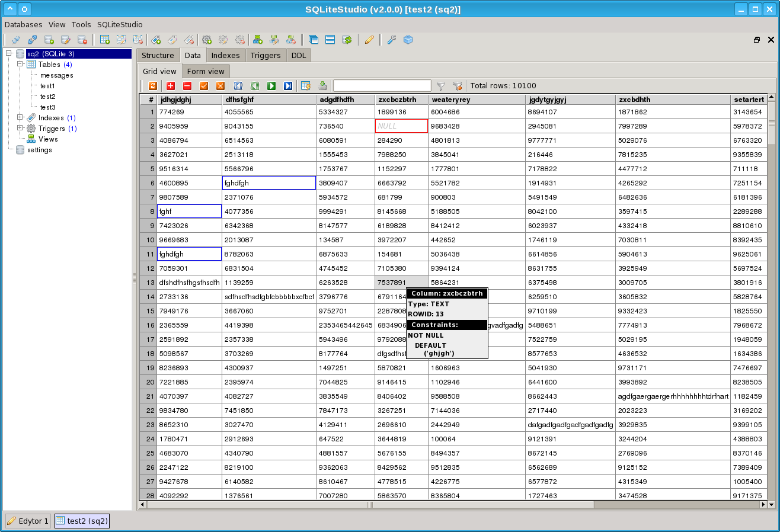Screen dimensions: 780x532
Task: Select the messages table in the tree
Action: point(57,75)
